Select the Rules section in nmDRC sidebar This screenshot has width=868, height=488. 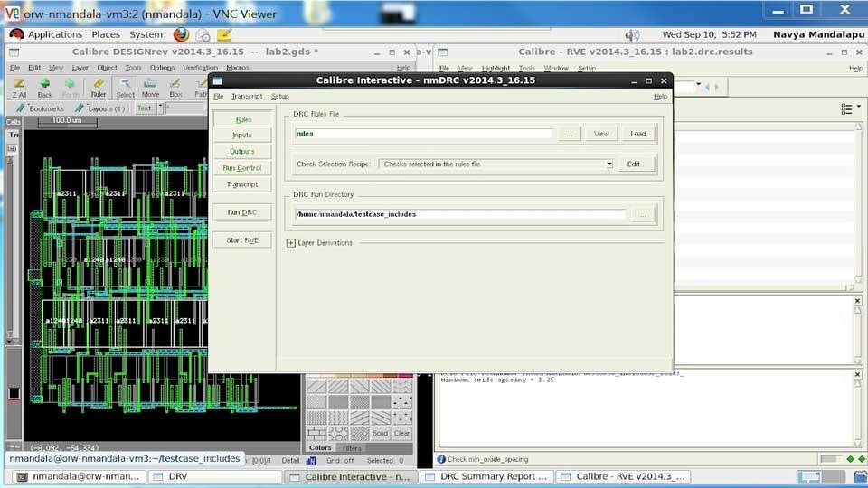243,119
